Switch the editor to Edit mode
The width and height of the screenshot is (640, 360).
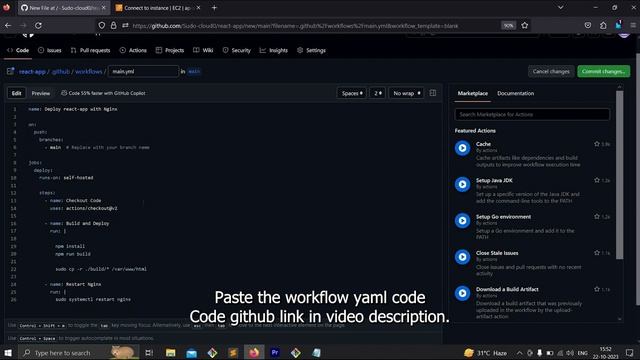pyautogui.click(x=16, y=93)
